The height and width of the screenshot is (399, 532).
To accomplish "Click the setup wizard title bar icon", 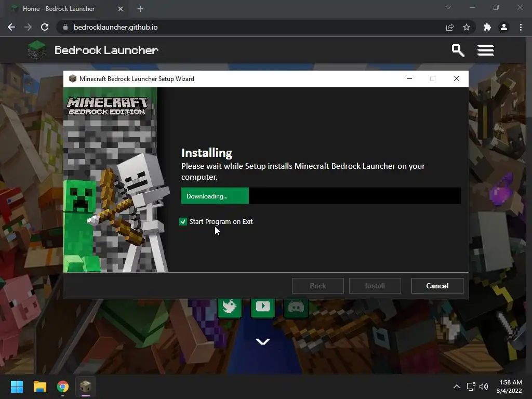I will click(x=72, y=79).
